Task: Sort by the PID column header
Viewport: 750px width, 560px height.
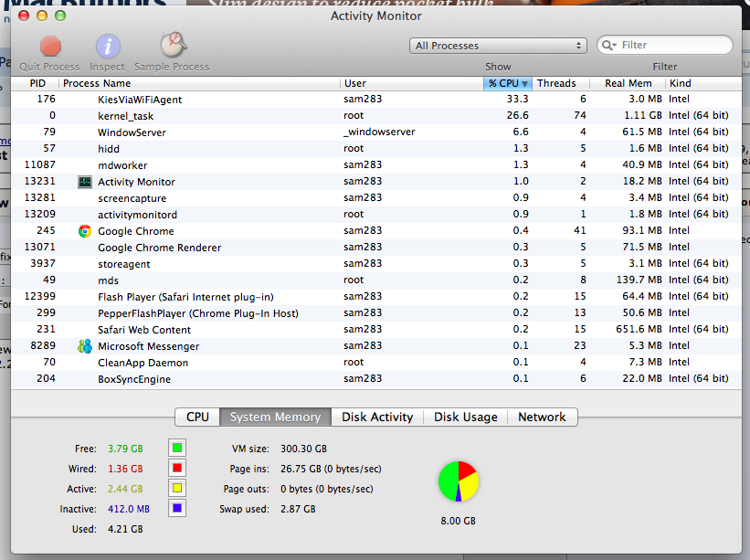Action: click(37, 83)
